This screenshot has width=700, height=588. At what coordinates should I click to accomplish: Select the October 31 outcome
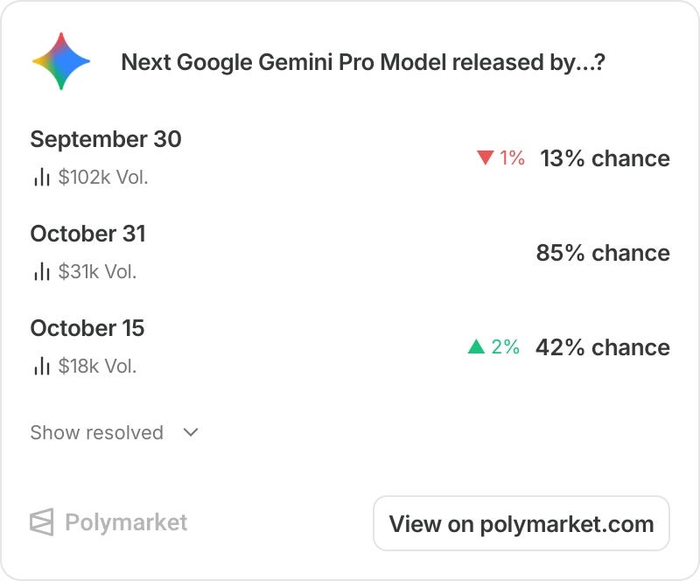pyautogui.click(x=88, y=234)
